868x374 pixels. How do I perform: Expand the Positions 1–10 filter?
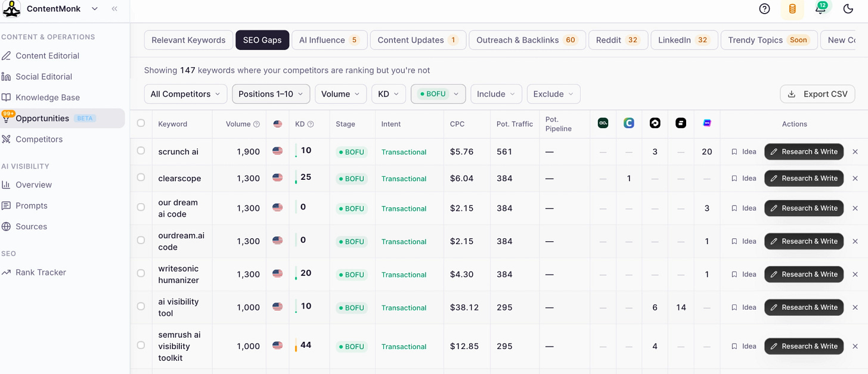pyautogui.click(x=271, y=94)
